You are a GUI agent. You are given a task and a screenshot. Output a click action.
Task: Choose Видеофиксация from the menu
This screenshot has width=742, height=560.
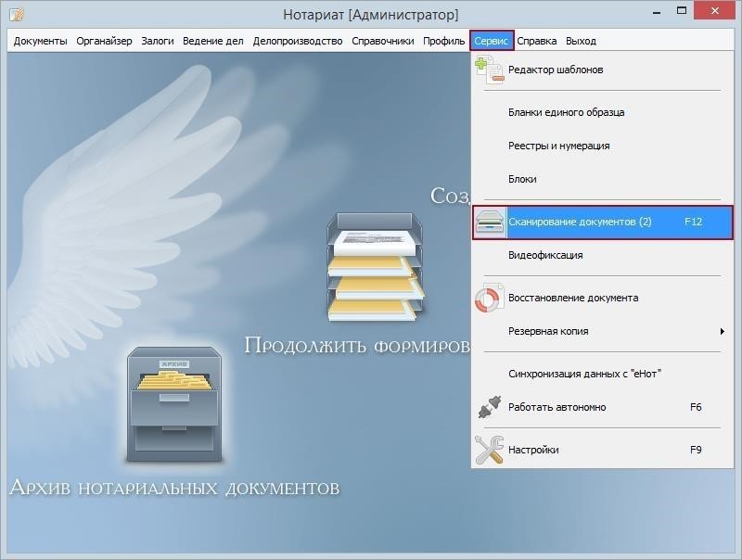pos(545,255)
